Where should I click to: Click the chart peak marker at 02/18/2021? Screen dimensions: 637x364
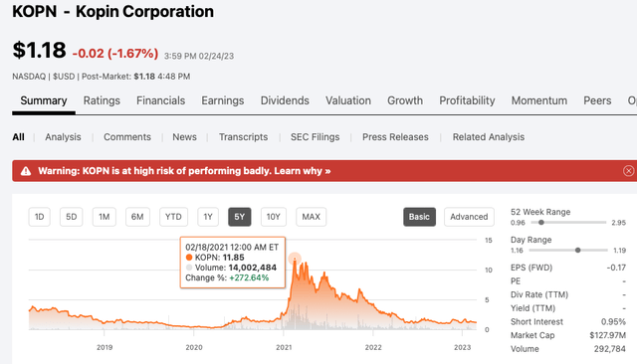point(295,259)
